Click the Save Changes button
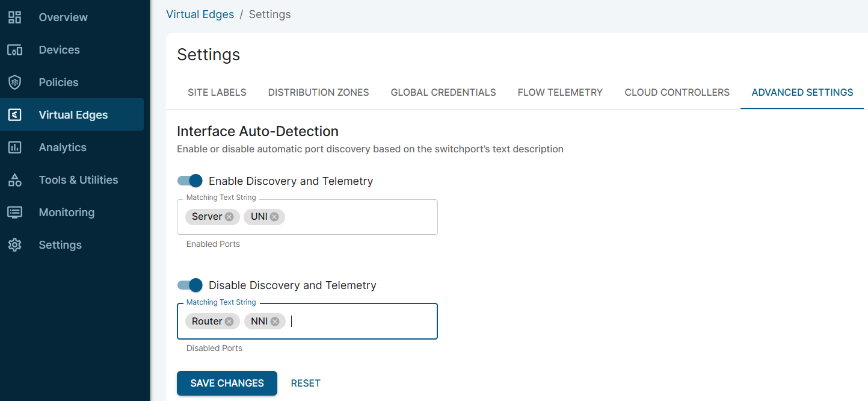 click(x=227, y=383)
